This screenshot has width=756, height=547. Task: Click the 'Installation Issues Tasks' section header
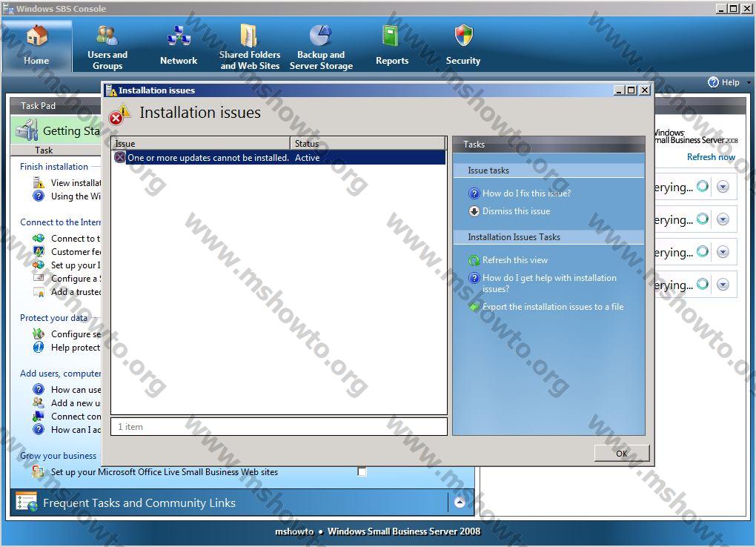click(x=548, y=237)
